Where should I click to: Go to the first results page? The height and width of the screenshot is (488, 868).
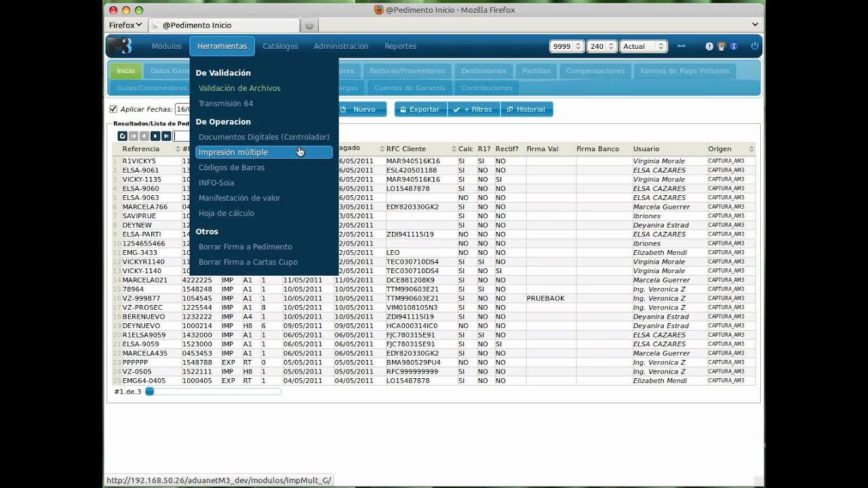(134, 136)
